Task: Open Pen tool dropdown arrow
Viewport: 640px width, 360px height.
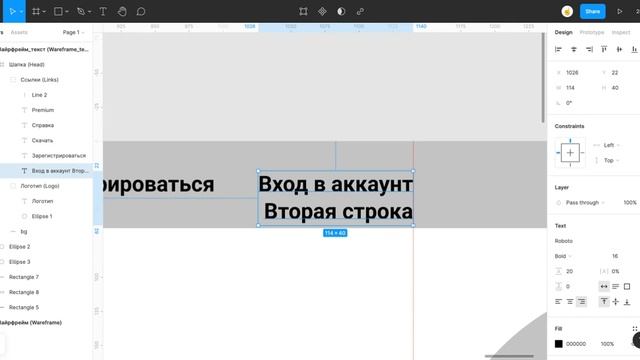Action: [x=89, y=12]
